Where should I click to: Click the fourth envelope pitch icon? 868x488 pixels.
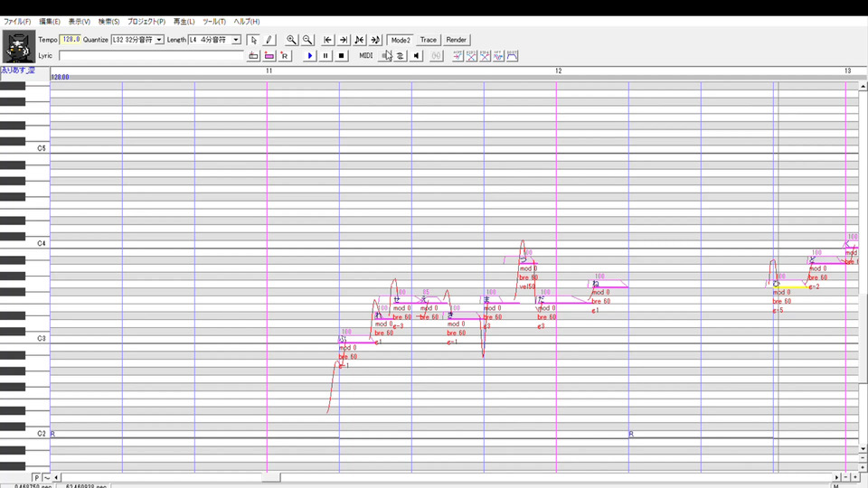click(x=498, y=56)
